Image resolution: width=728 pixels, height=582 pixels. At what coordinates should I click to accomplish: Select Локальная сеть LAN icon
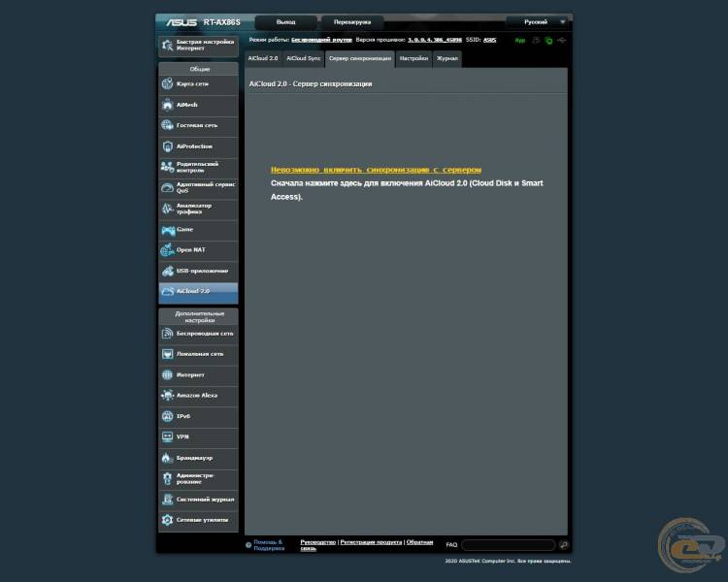(167, 354)
